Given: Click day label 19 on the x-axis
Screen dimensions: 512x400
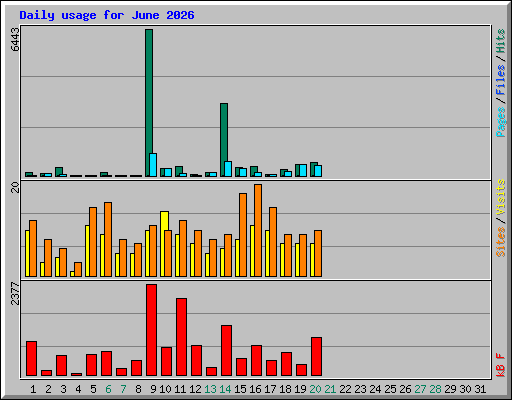Looking at the screenshot, I should (x=300, y=389).
